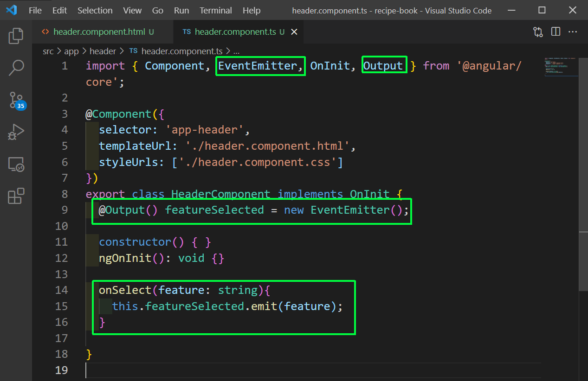
Task: Minimize the VS Code window
Action: (x=511, y=10)
